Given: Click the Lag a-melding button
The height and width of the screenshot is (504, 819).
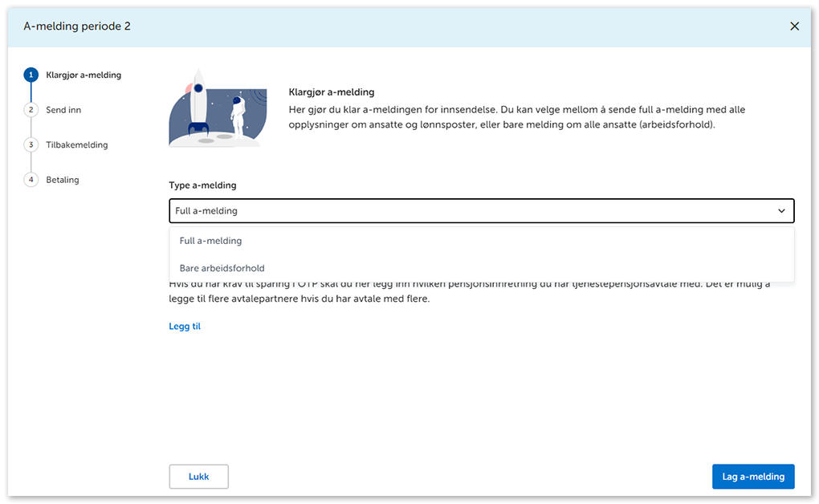Looking at the screenshot, I should click(x=752, y=477).
